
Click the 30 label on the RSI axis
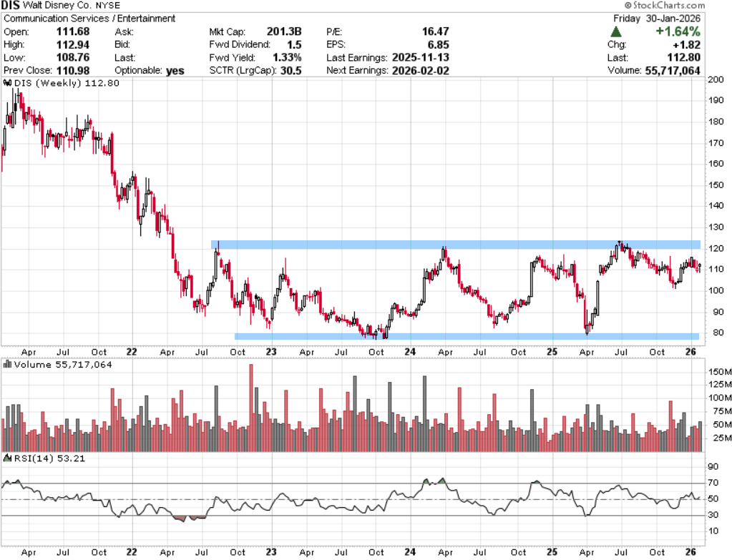(x=713, y=515)
